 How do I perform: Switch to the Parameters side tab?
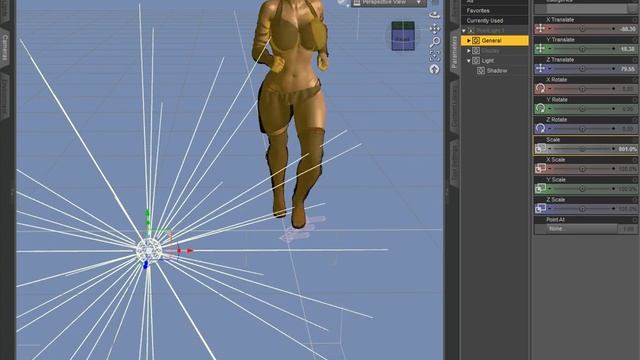[454, 52]
